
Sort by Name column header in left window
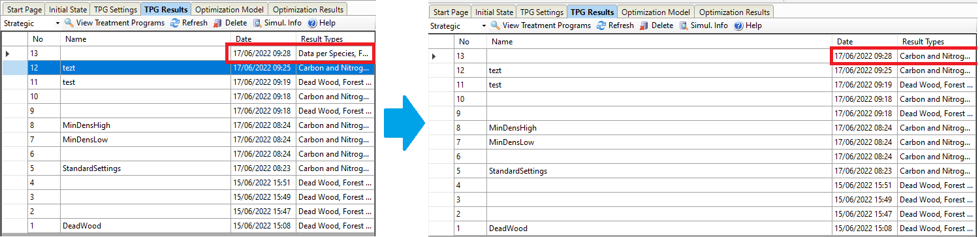(x=146, y=39)
